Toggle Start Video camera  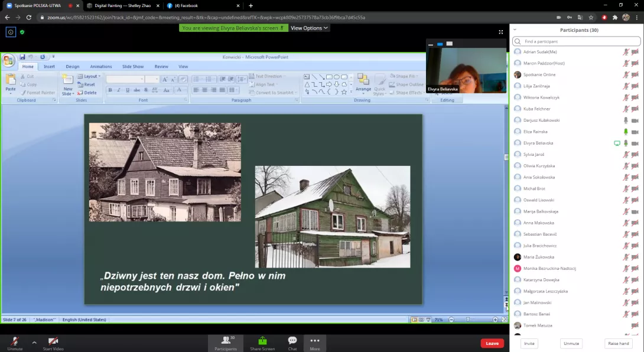pos(53,341)
